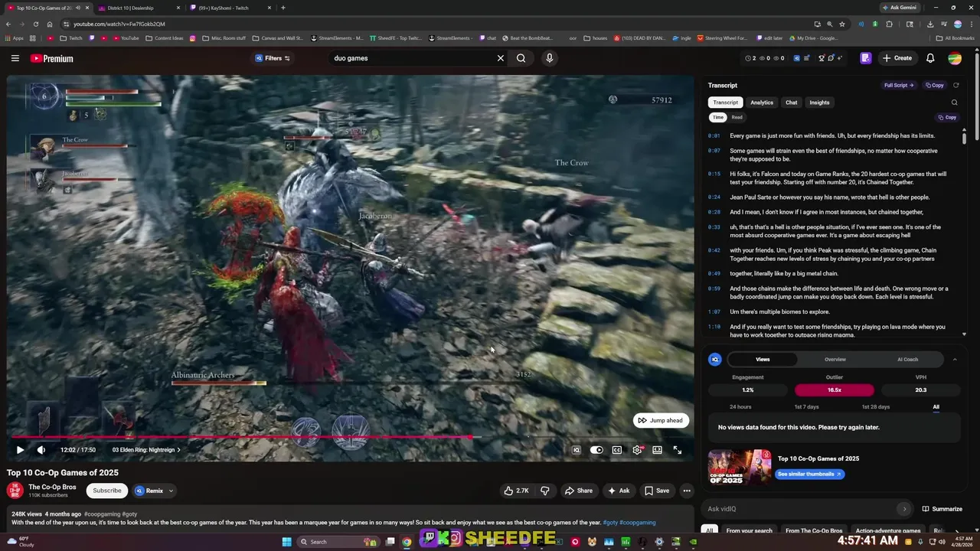Show more suggestion chips with right arrow
980x551 pixels.
[x=955, y=530]
